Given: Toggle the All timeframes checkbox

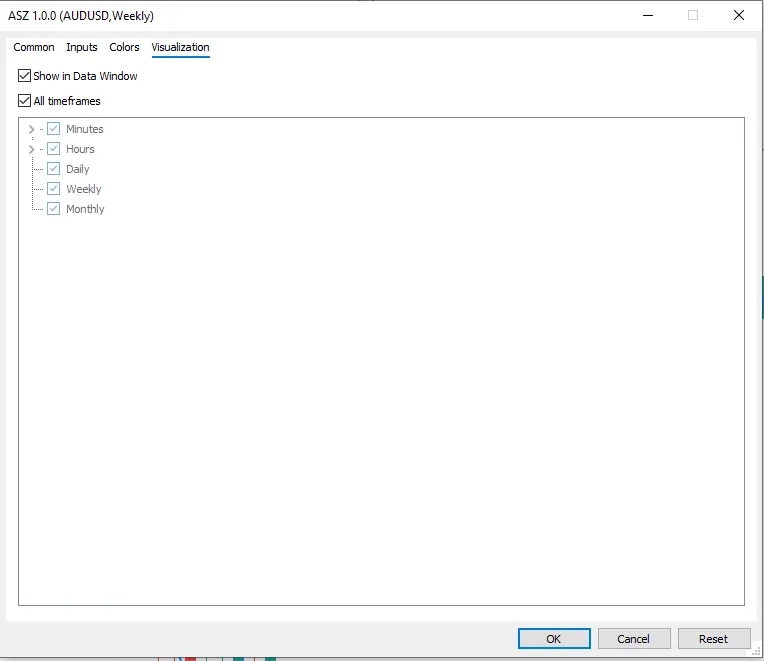Looking at the screenshot, I should point(24,100).
